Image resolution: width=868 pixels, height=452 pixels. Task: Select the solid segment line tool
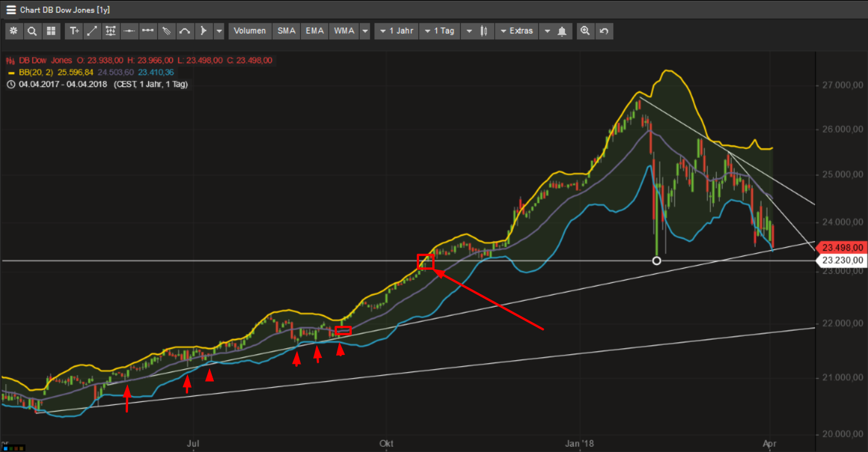click(148, 31)
